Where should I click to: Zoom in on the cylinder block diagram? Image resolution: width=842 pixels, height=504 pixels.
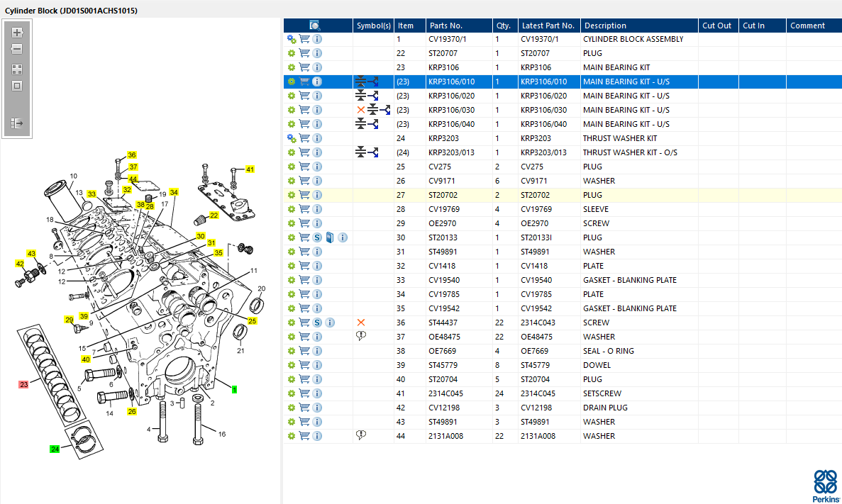click(16, 32)
